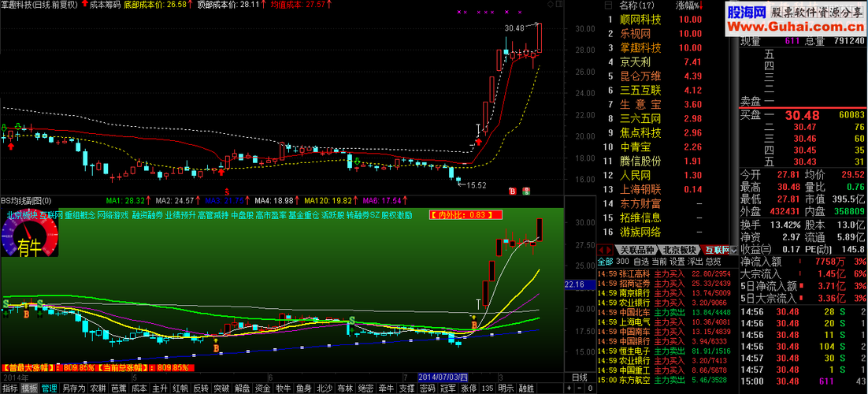Apply the 解盘 template
The image size is (868, 394).
pos(243,388)
